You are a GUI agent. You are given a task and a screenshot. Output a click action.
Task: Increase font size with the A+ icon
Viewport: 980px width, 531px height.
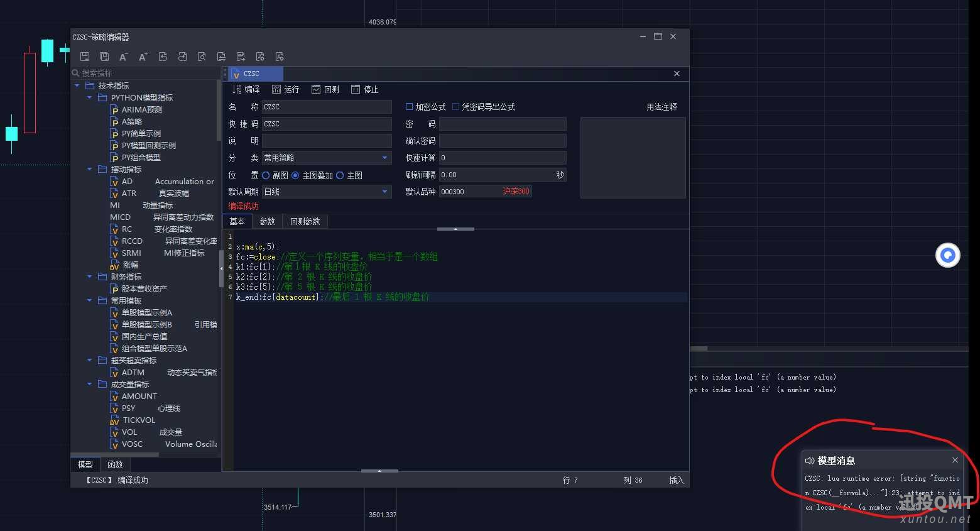pyautogui.click(x=143, y=57)
